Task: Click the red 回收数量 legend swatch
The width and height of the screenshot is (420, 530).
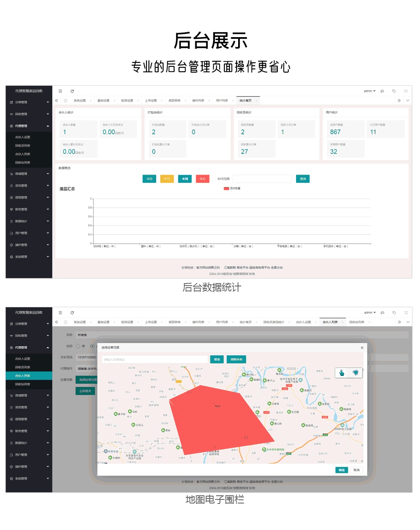Action: (x=226, y=188)
